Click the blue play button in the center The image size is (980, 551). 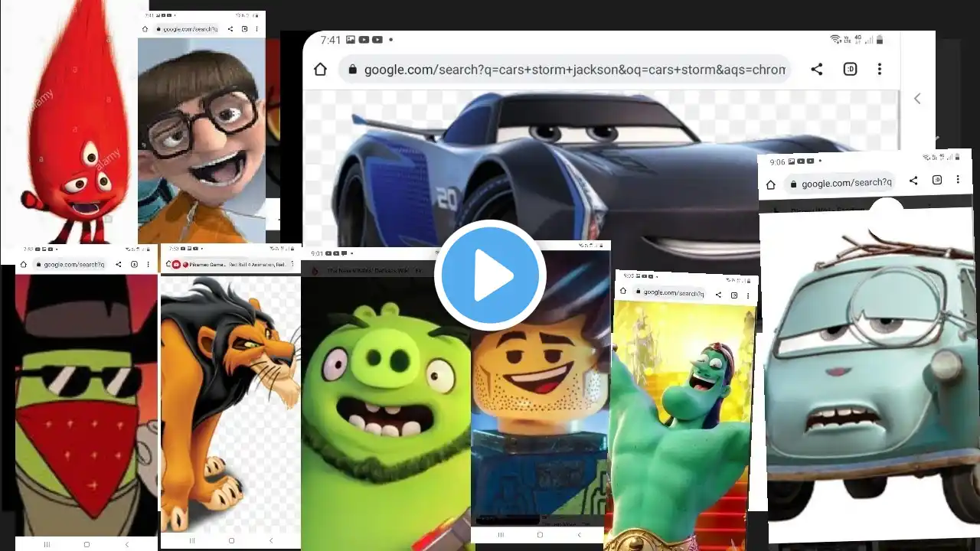(x=490, y=275)
